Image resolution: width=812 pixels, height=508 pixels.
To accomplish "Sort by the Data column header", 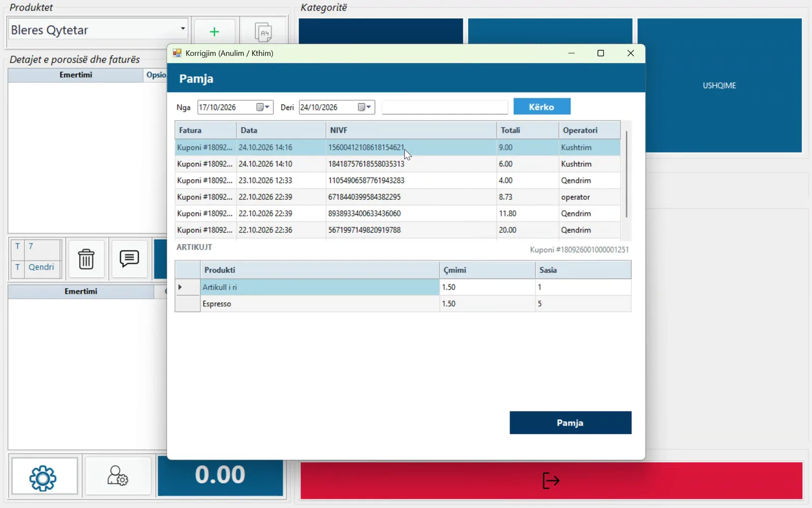I will (281, 130).
